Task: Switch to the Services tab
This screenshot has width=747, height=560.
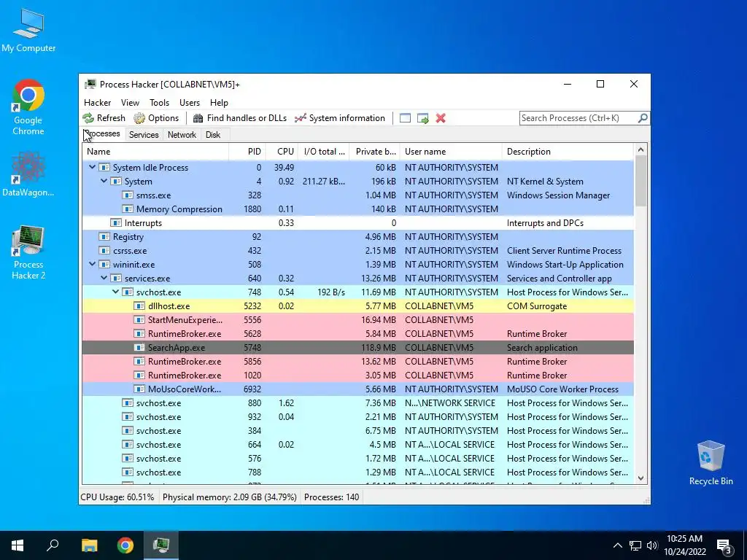Action: tap(144, 135)
